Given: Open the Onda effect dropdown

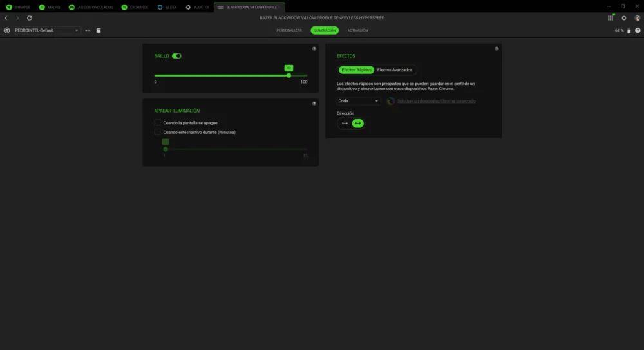Looking at the screenshot, I should (x=359, y=101).
